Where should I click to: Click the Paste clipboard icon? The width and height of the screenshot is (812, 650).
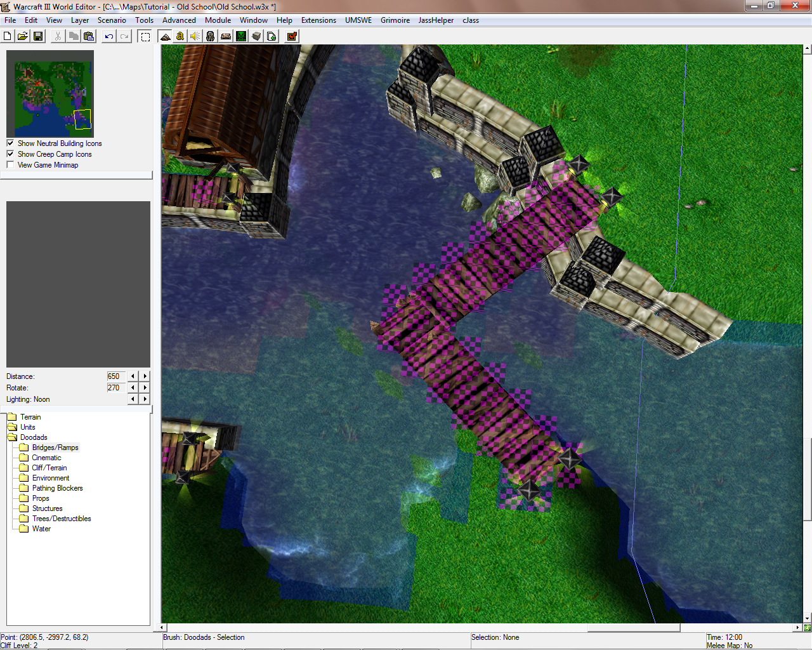89,36
